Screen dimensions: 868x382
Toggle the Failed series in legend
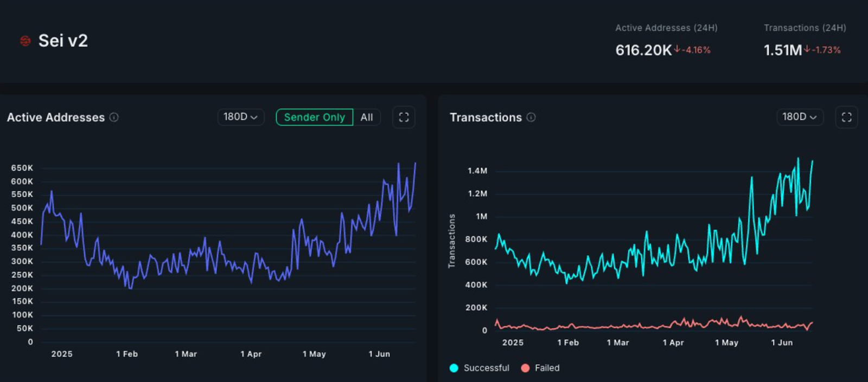point(540,368)
